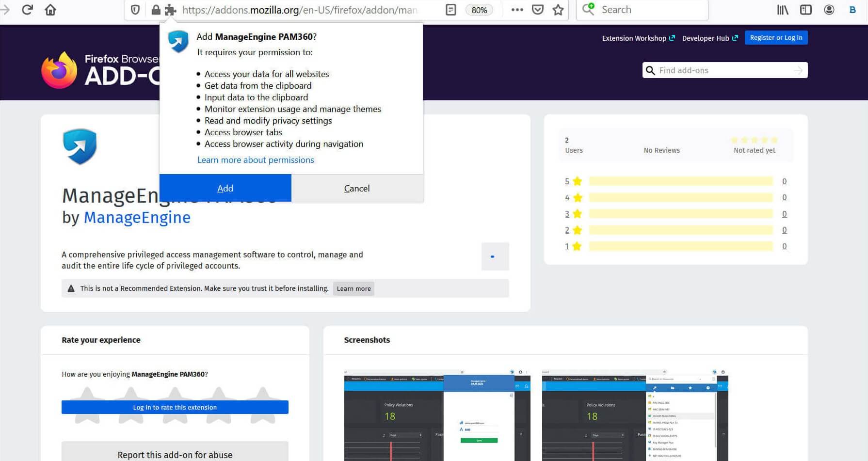Click the No Reviews text
The image size is (868, 461).
click(x=662, y=150)
